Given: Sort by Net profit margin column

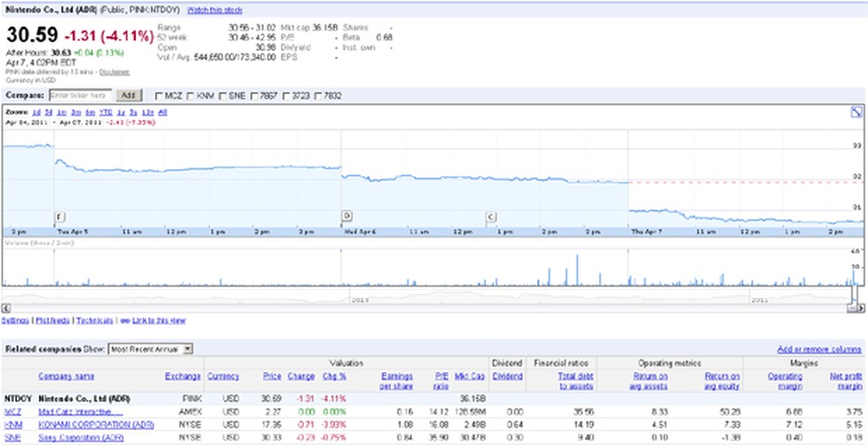Looking at the screenshot, I should (847, 381).
